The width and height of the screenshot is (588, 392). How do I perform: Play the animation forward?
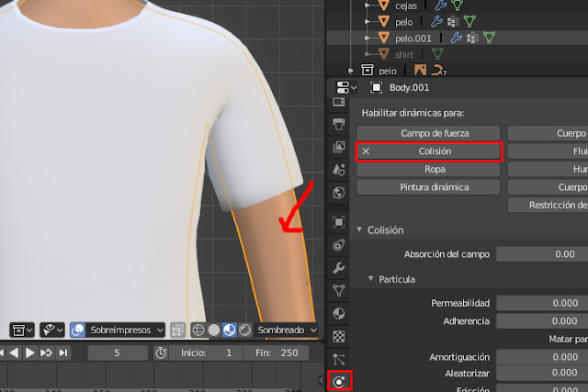[x=29, y=353]
